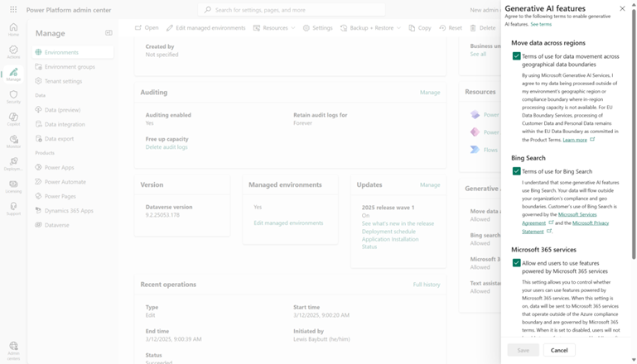
Task: Select Manage icon in left rail
Action: point(13,74)
